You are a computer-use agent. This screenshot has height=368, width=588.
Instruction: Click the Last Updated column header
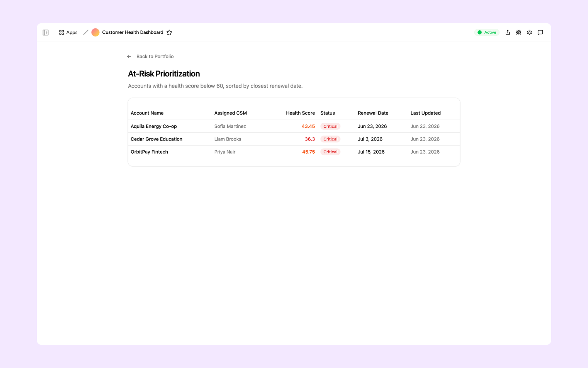425,113
